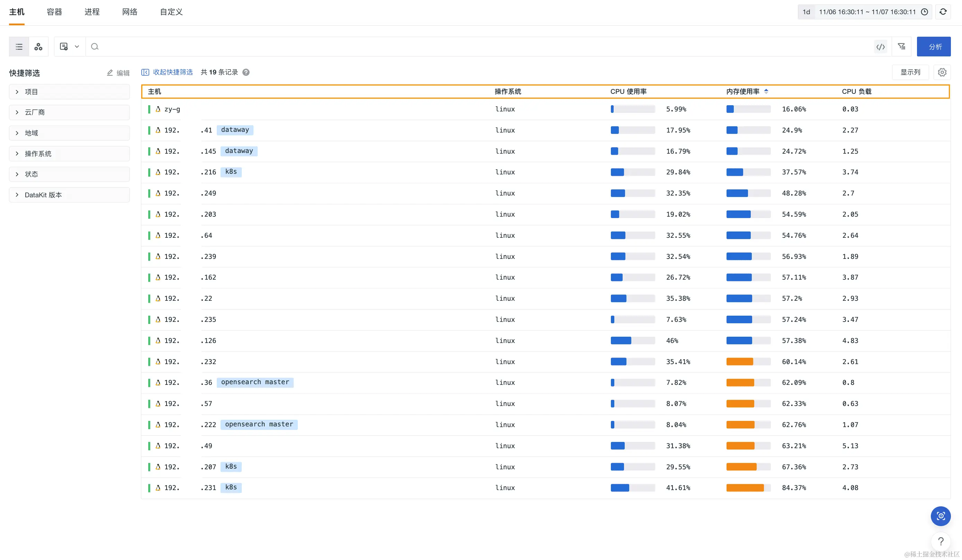Switch to the 容器 tab
This screenshot has width=962, height=560.
click(54, 12)
